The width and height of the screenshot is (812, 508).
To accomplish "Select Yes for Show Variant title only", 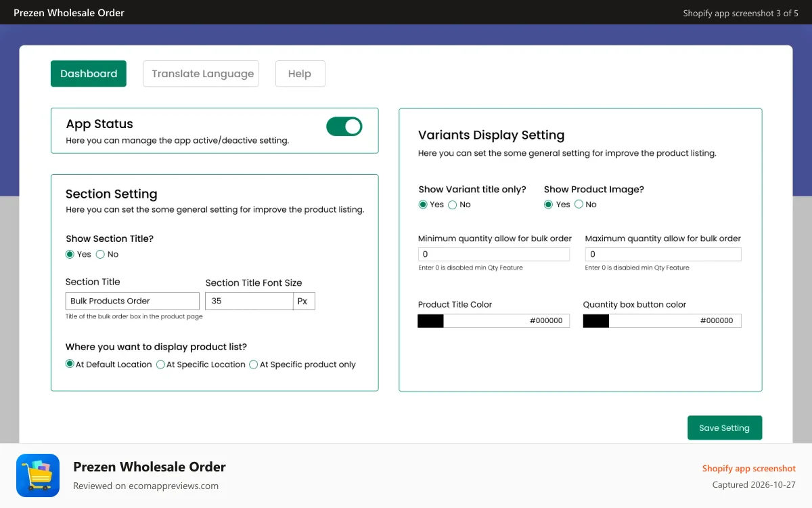I will (x=423, y=205).
